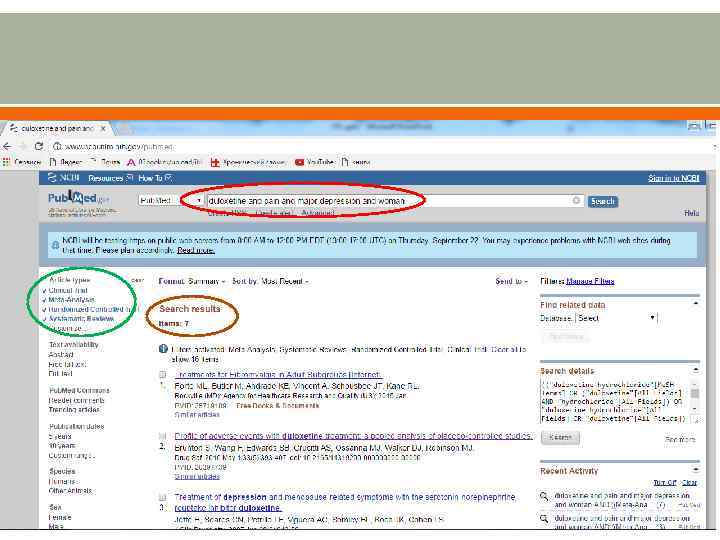Open the Apps bookmark grid icon
The width and height of the screenshot is (720, 540).
pos(6,162)
